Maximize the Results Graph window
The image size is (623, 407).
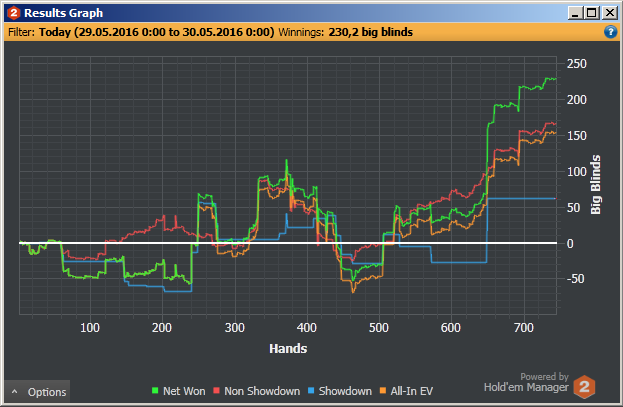(x=592, y=13)
